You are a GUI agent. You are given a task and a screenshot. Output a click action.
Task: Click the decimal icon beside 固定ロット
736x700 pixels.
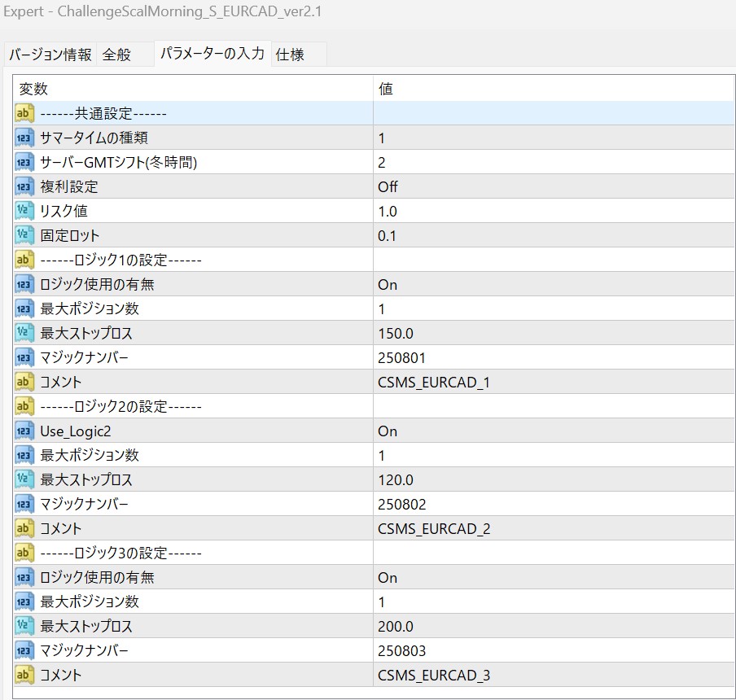pos(24,235)
